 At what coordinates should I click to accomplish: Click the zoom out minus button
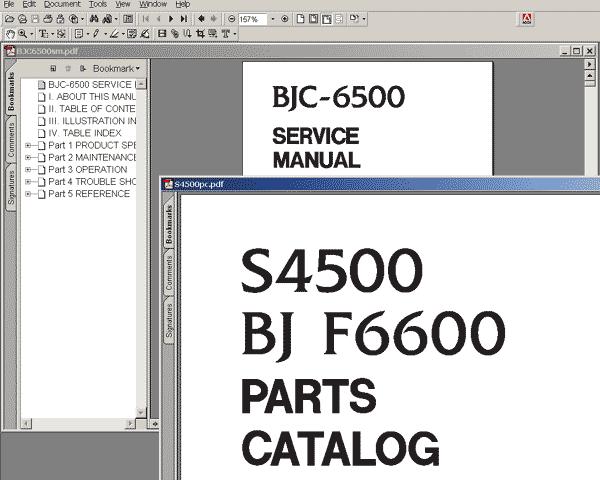(x=232, y=19)
